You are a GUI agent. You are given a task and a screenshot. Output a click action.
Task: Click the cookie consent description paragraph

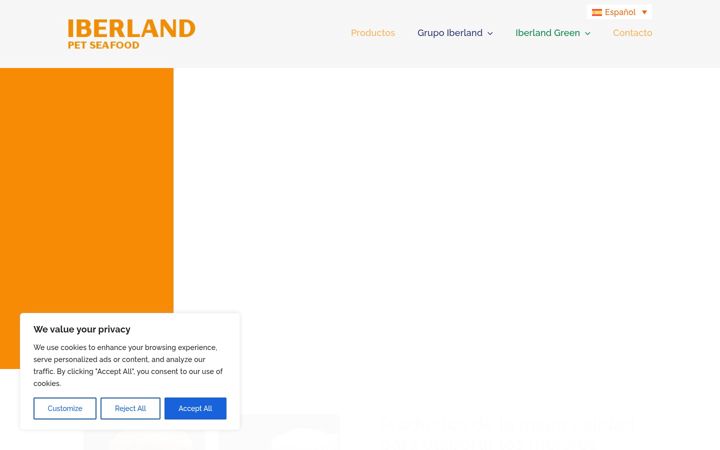[x=128, y=365]
